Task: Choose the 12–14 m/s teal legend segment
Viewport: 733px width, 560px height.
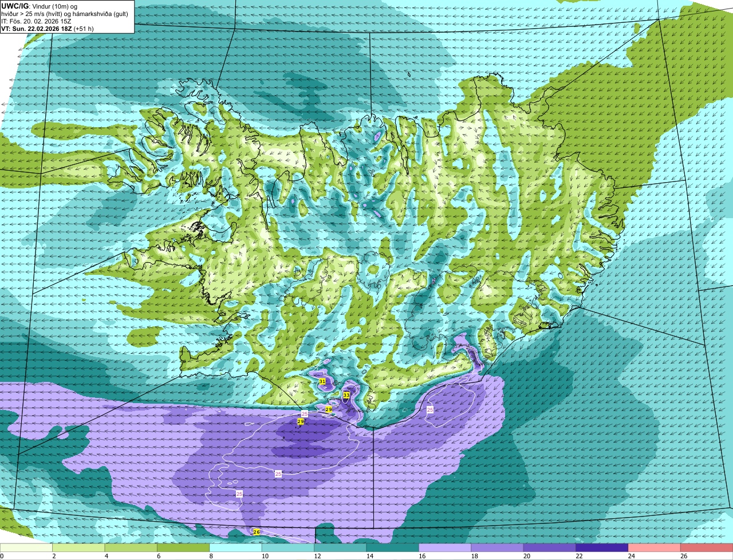Action: click(340, 547)
